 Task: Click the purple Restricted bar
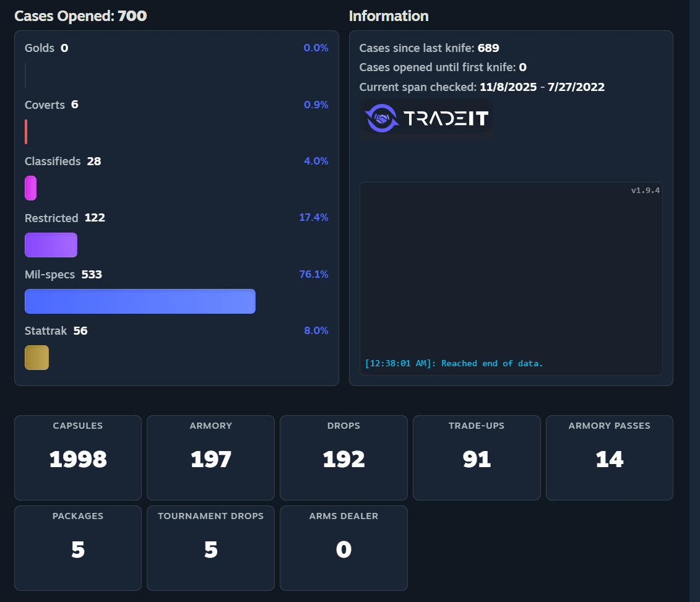[51, 244]
